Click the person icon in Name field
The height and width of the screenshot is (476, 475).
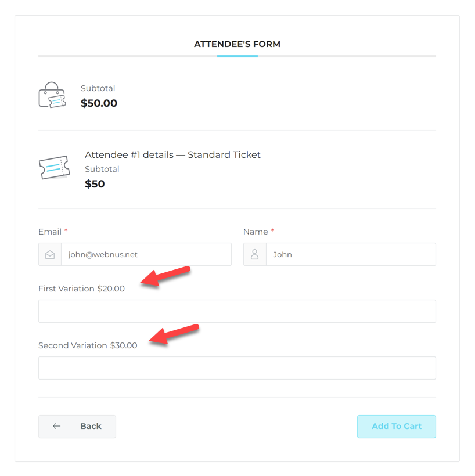pos(254,254)
